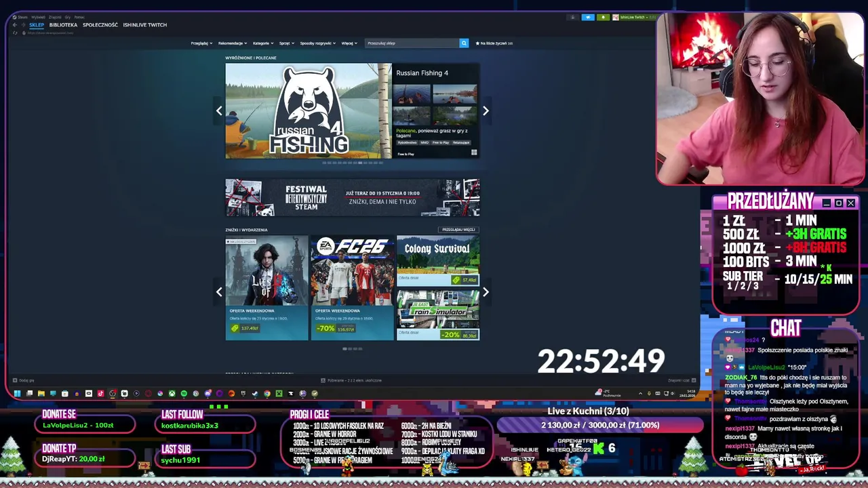Open the Lies of P weekend offer card

(x=267, y=287)
